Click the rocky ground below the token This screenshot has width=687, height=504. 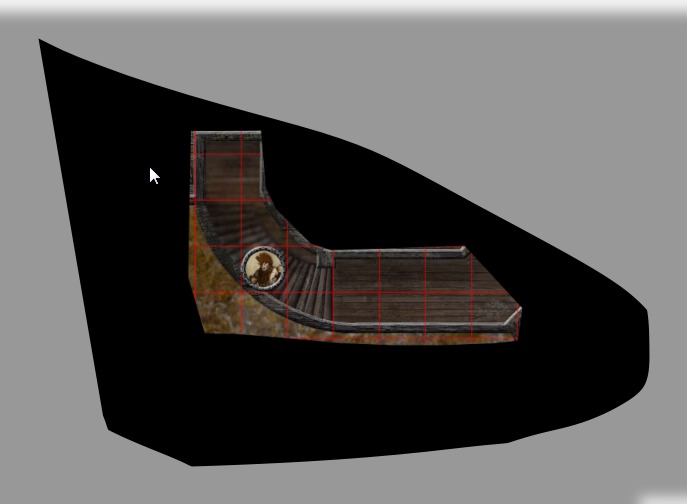[250, 312]
